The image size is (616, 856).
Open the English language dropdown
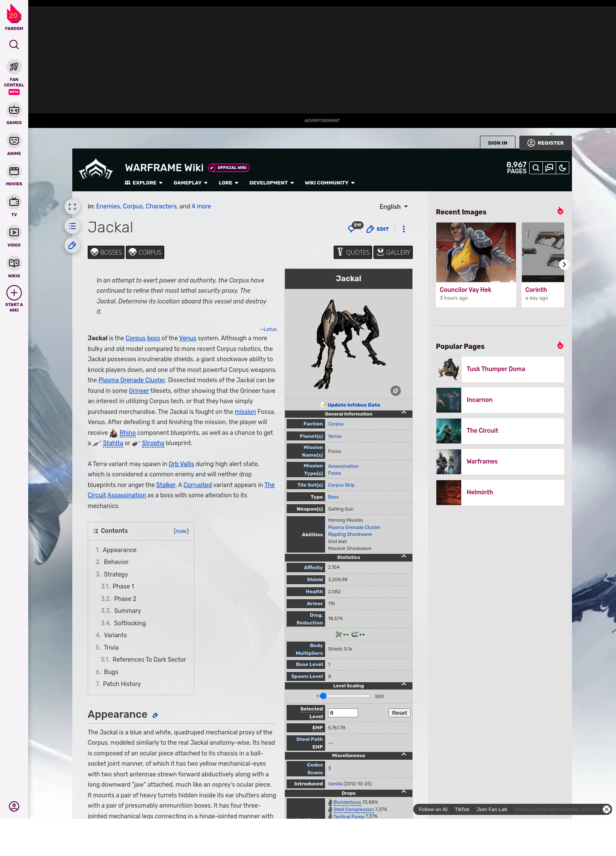(394, 207)
